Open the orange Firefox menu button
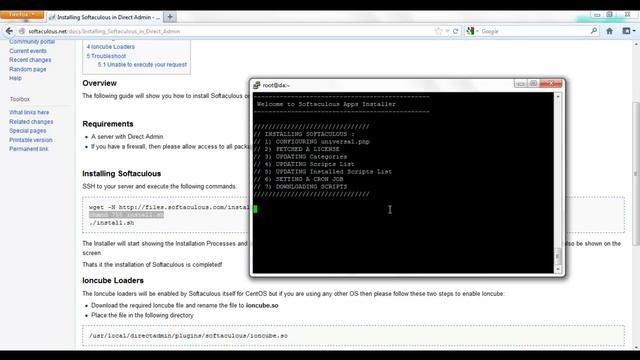Image resolution: width=640 pixels, height=360 pixels. [x=22, y=15]
